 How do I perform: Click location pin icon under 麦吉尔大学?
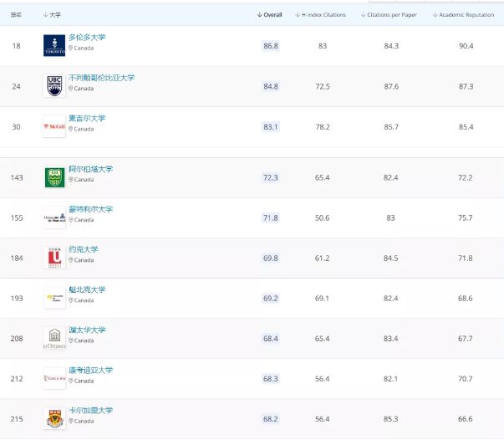pos(71,129)
